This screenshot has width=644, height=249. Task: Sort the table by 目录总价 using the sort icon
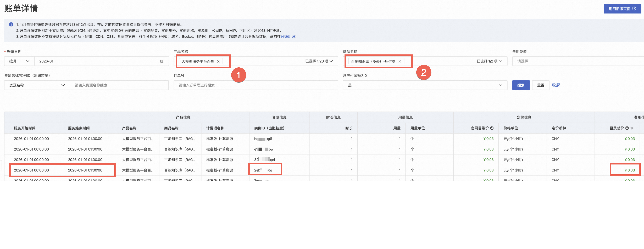[632, 128]
